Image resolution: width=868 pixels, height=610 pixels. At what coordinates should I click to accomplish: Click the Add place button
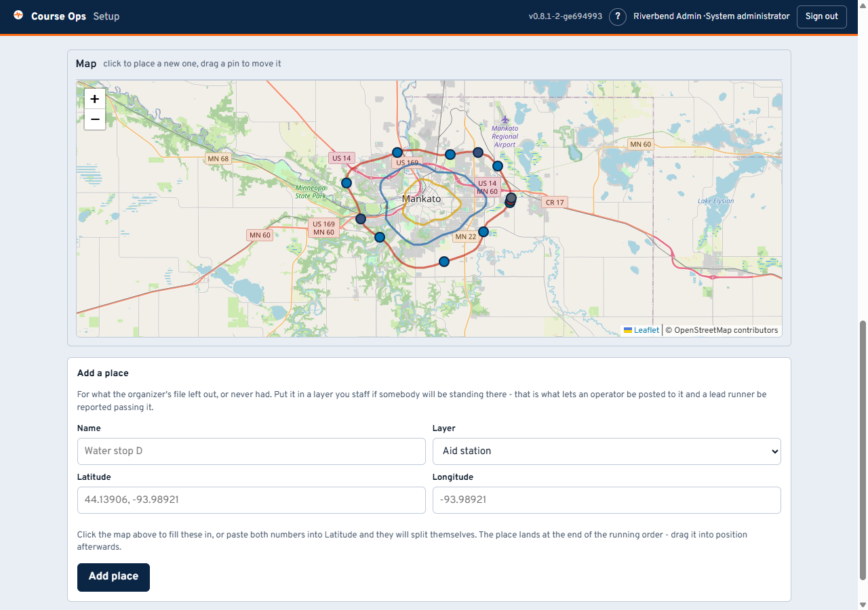[x=113, y=577]
